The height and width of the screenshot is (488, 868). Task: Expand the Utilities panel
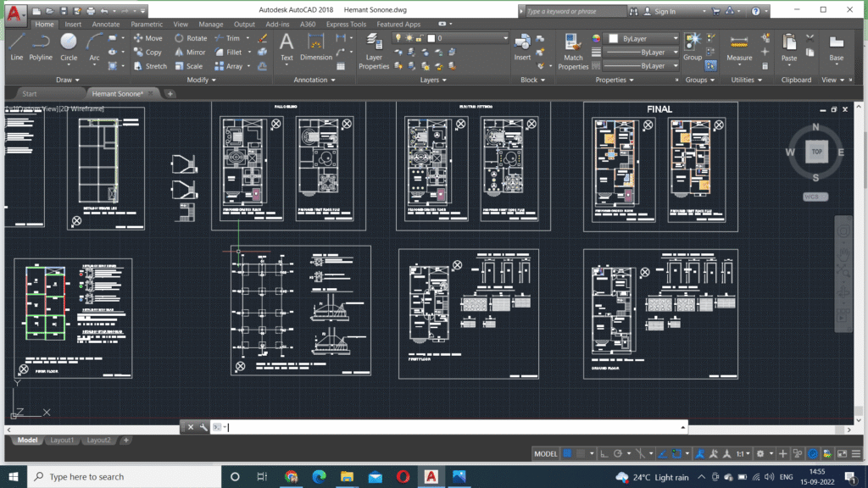746,80
